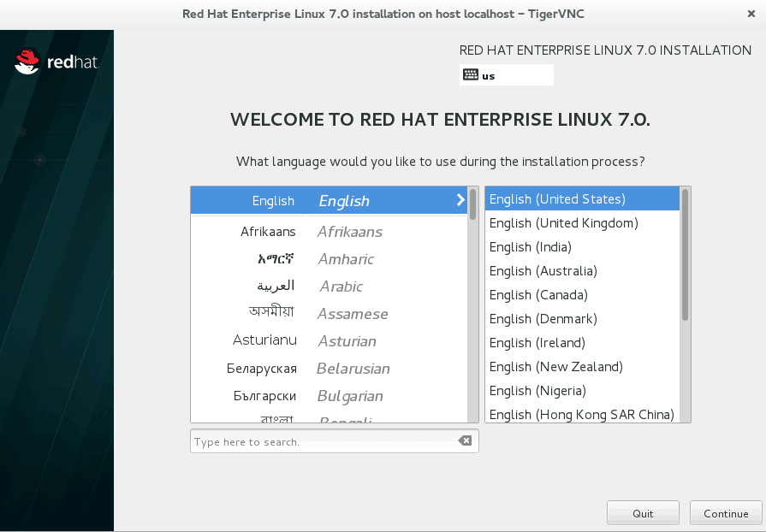Click the Quit button
766x532 pixels.
pos(643,513)
